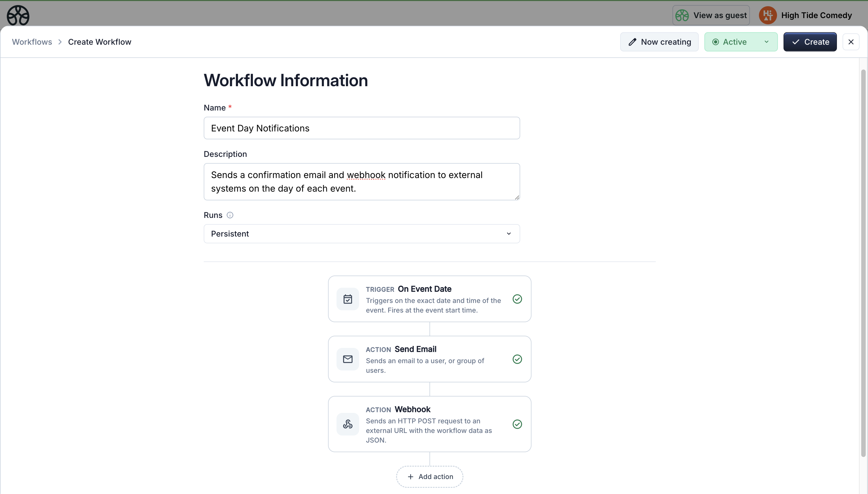Click the info icon next to Runs
Screen dimensions: 868x494
coord(230,215)
